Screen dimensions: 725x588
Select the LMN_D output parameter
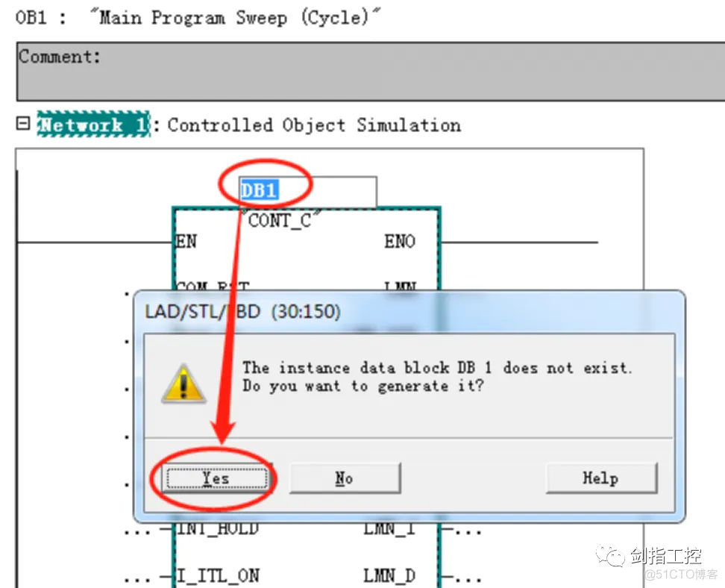click(x=389, y=576)
